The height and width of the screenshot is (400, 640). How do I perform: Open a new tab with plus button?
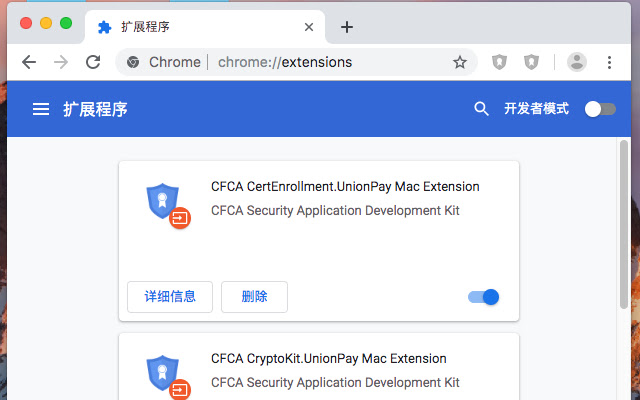point(347,27)
